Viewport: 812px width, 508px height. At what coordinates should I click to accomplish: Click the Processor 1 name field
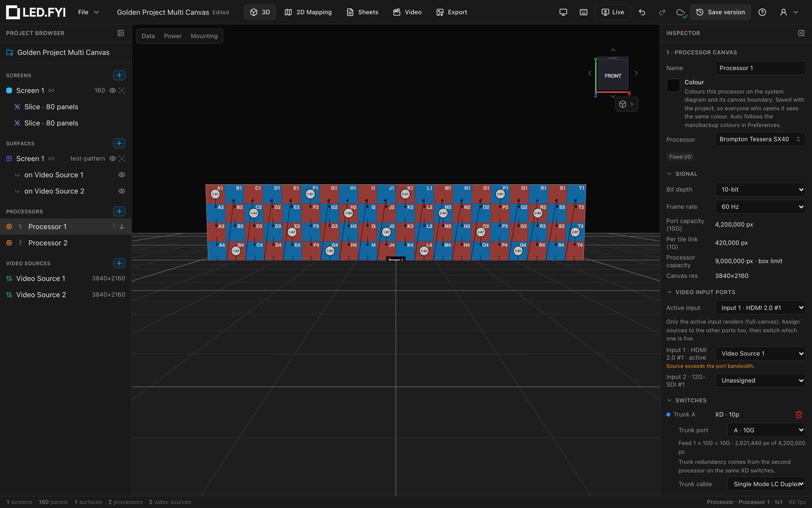pos(760,68)
